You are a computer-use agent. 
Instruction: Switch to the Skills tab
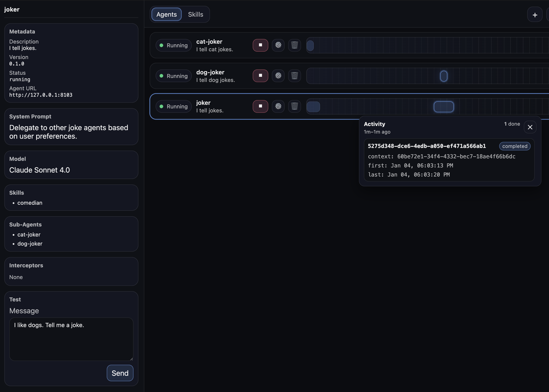(x=195, y=15)
